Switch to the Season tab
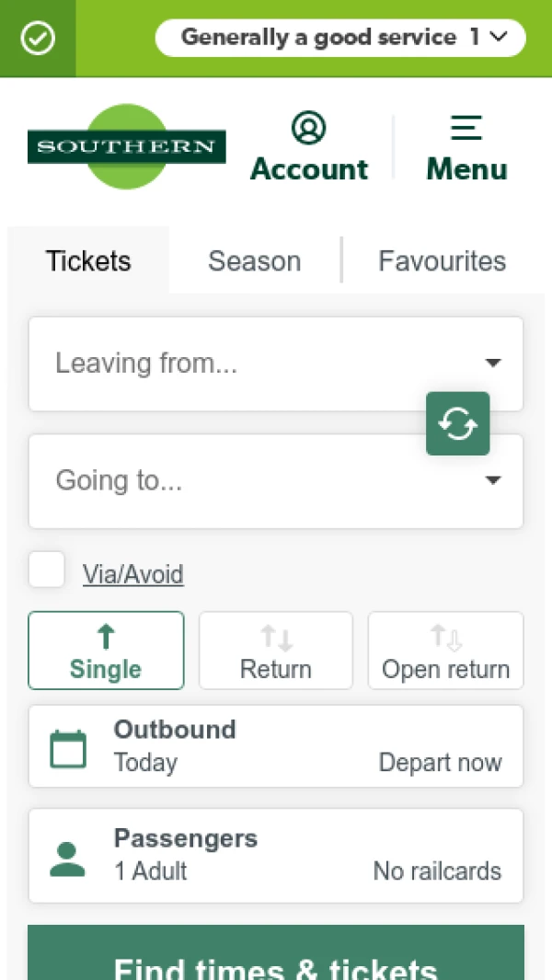552x980 pixels. [255, 260]
